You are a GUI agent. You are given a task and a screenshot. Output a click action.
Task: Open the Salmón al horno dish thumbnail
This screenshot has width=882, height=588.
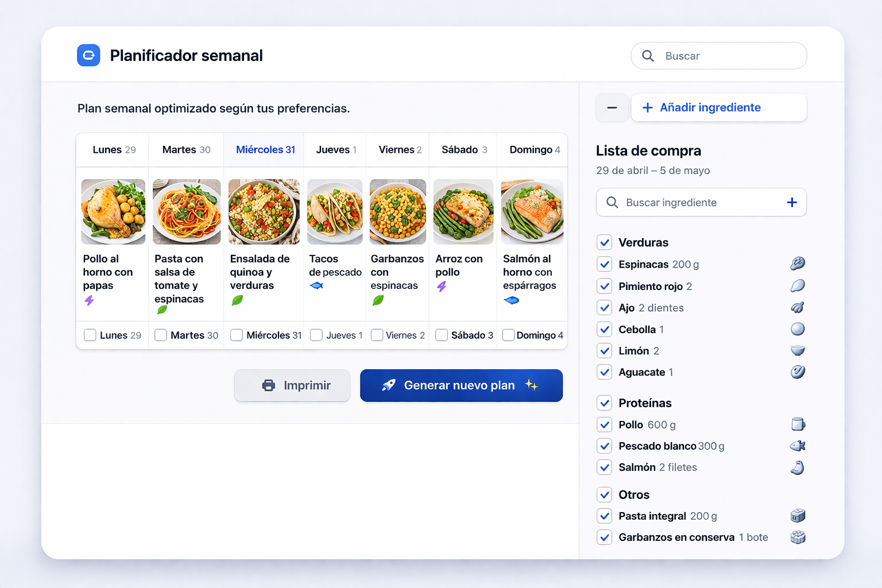[532, 212]
